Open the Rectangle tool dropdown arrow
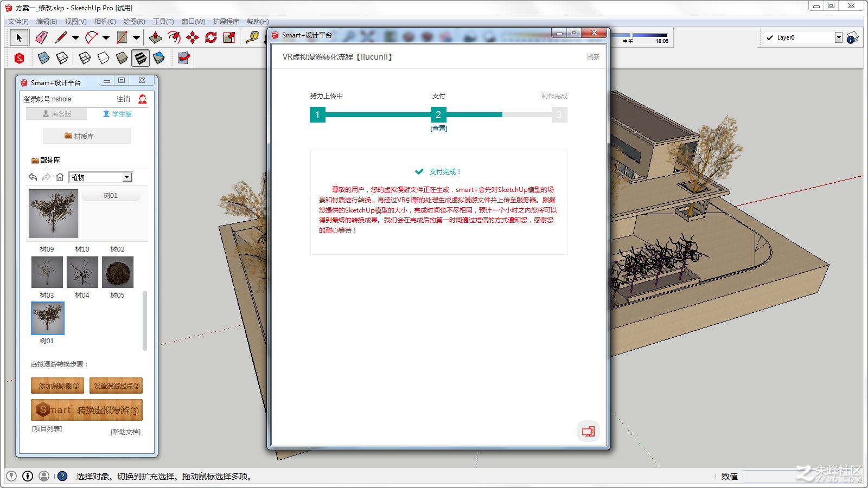Viewport: 868px width, 488px height. click(136, 37)
